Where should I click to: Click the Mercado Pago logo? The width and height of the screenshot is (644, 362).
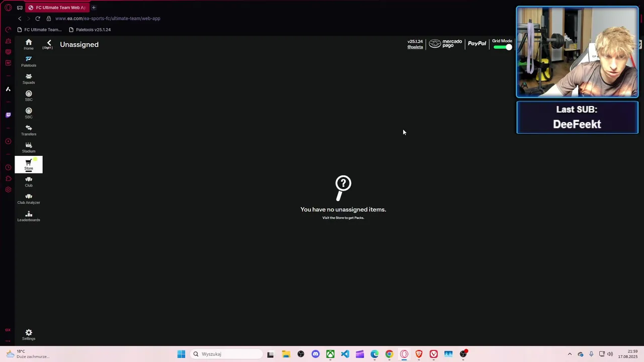pyautogui.click(x=445, y=44)
